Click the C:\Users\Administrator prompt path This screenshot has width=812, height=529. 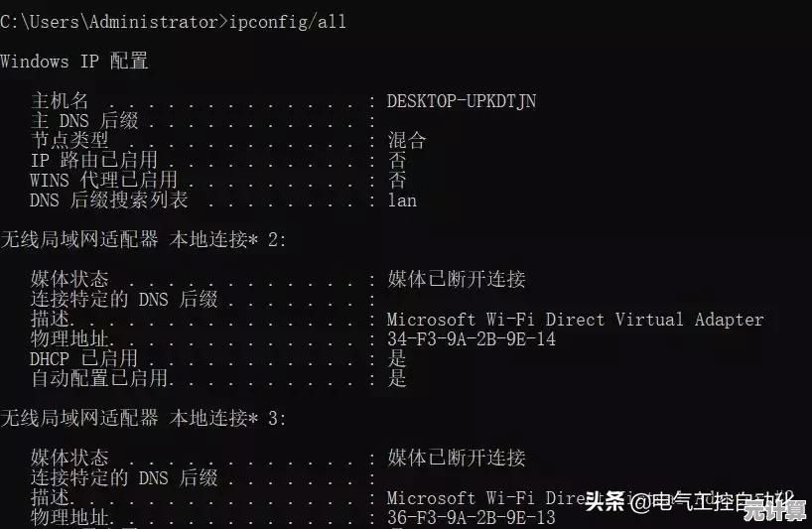tap(109, 22)
